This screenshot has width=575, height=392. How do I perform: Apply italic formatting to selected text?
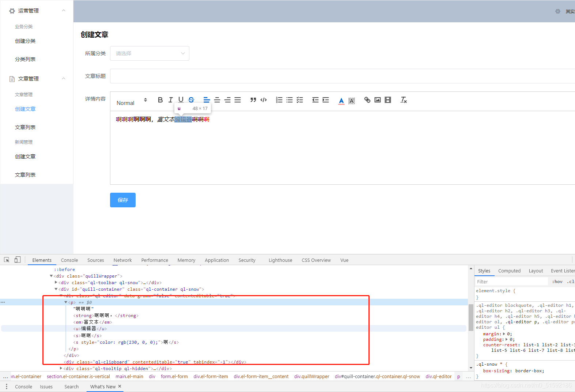pos(170,100)
